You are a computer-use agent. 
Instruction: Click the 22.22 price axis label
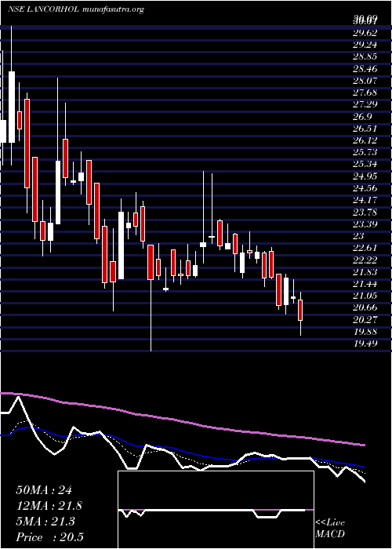pyautogui.click(x=365, y=260)
